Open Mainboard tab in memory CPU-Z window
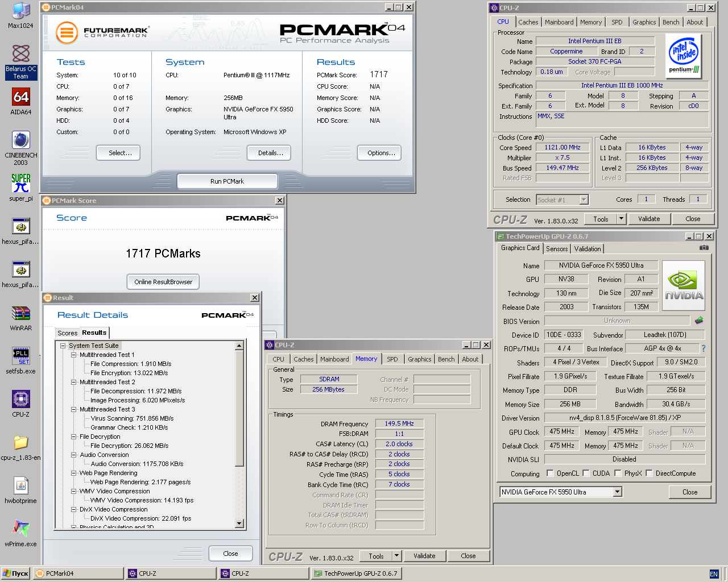The height and width of the screenshot is (582, 728). (x=334, y=359)
